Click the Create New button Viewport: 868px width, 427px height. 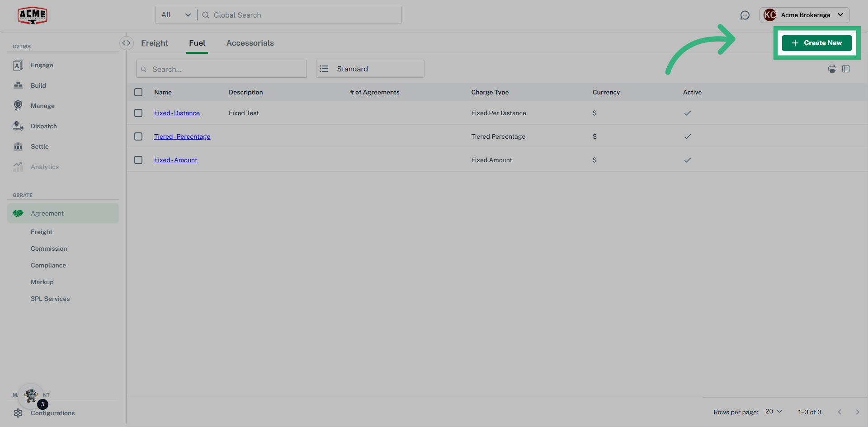(x=817, y=43)
